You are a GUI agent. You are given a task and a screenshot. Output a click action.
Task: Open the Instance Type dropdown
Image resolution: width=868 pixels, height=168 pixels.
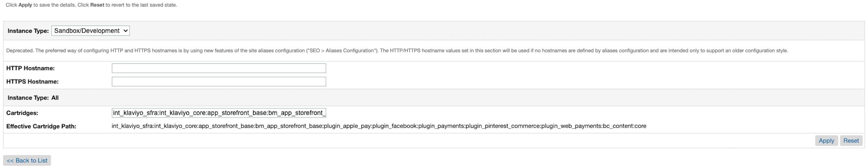(90, 31)
